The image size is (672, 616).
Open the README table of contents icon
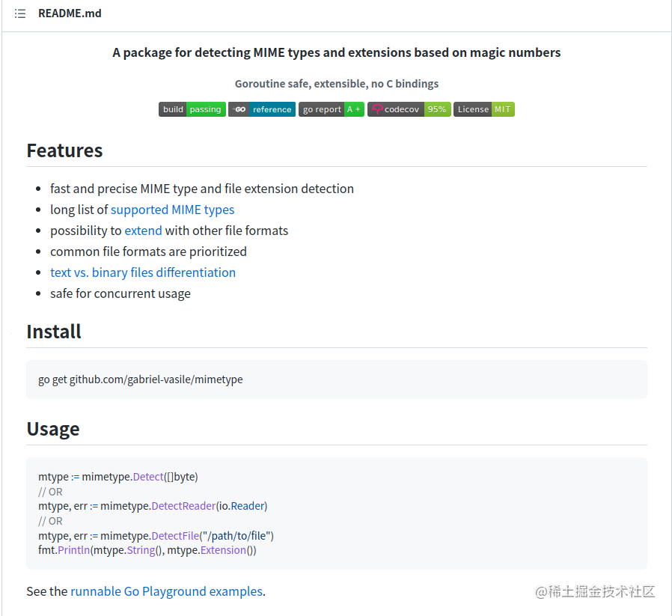[20, 14]
